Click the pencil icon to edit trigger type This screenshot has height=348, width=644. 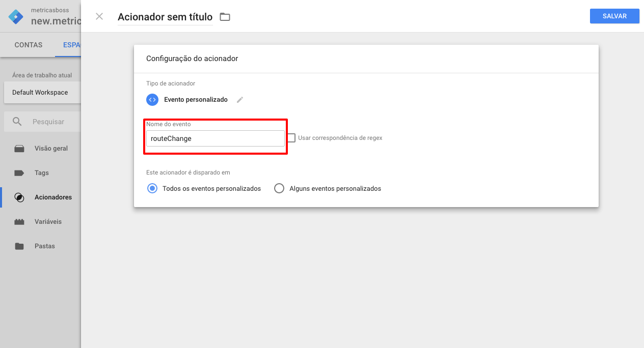coord(240,100)
